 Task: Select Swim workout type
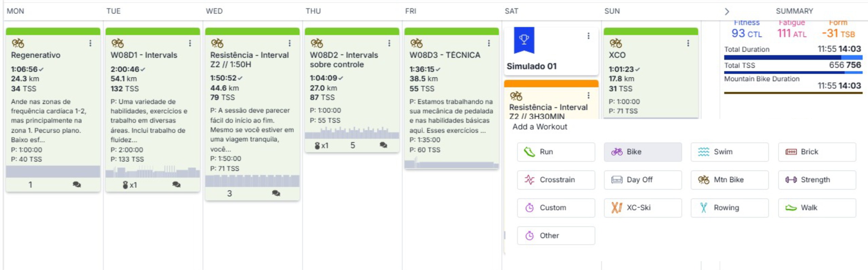coord(729,152)
